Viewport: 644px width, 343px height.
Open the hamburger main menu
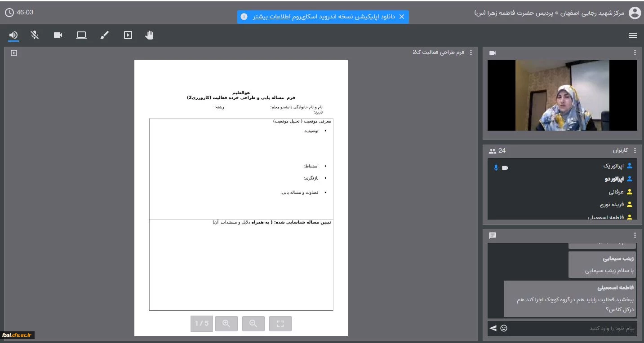633,35
